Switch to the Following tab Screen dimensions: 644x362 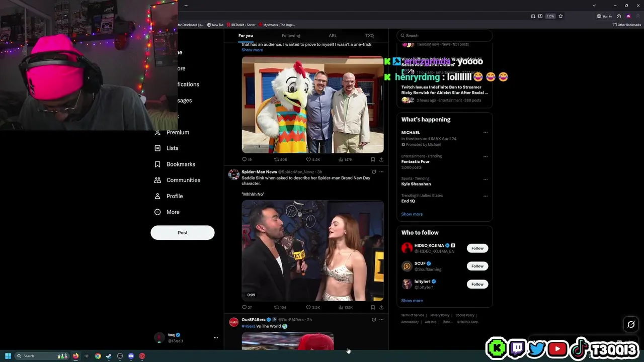point(291,36)
